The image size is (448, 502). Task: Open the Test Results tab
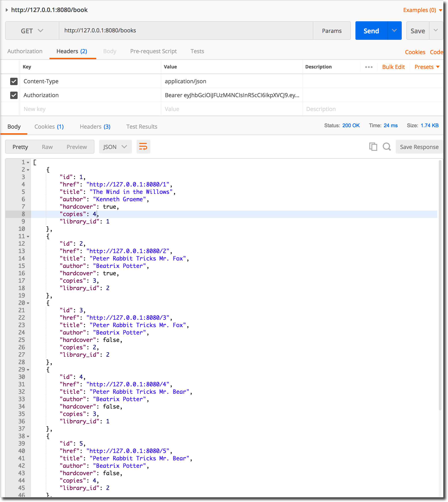(142, 127)
